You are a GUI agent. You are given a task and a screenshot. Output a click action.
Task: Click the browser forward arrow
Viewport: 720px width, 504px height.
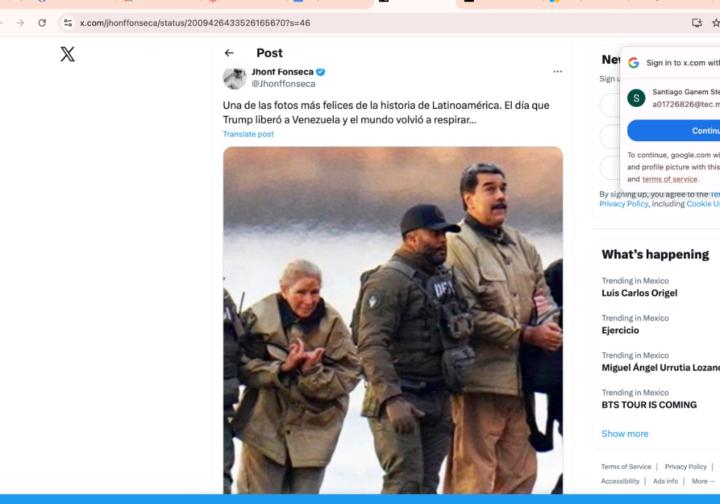[20, 22]
